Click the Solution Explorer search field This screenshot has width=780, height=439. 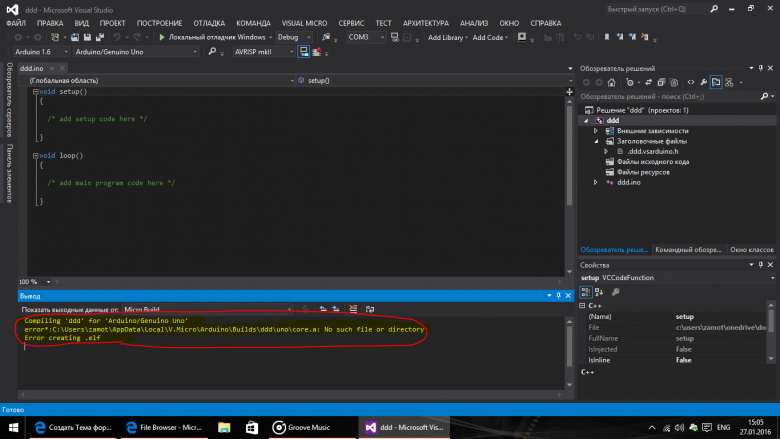pyautogui.click(x=669, y=96)
